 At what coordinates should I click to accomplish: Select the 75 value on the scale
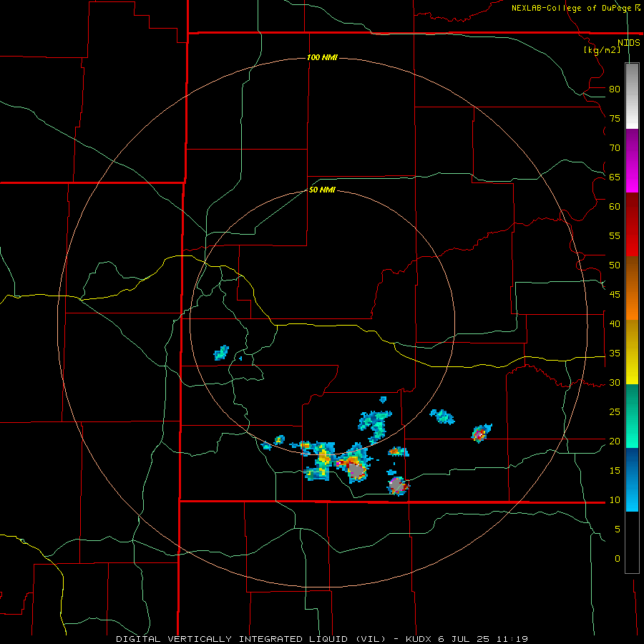[x=615, y=119]
